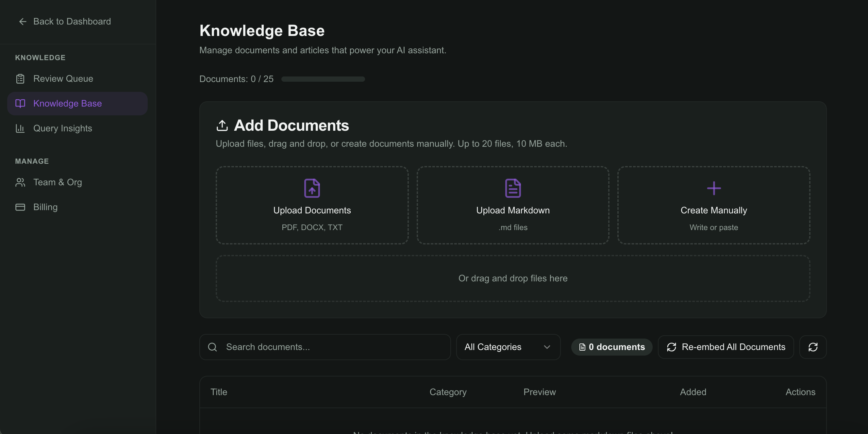Click the documents quota progress bar
The image size is (868, 434).
[323, 79]
